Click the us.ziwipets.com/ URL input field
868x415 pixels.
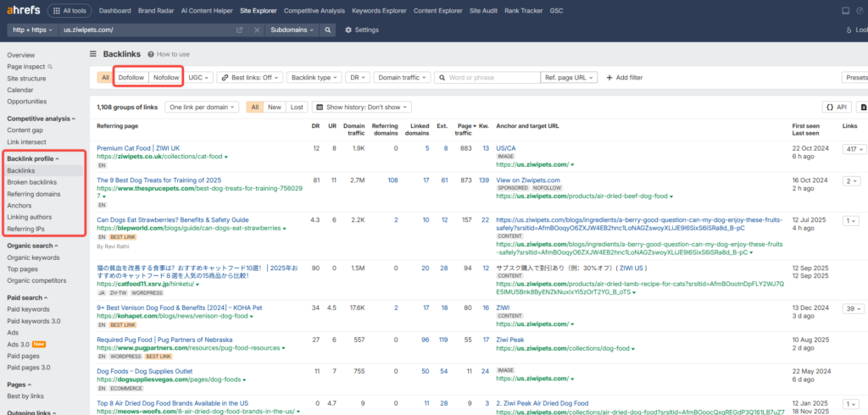click(x=146, y=30)
